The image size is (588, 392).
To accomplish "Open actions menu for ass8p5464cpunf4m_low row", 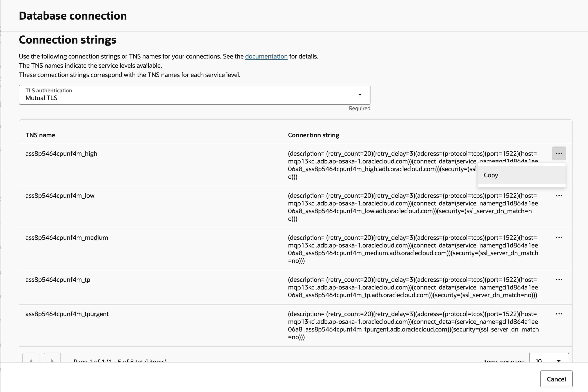I will click(559, 196).
